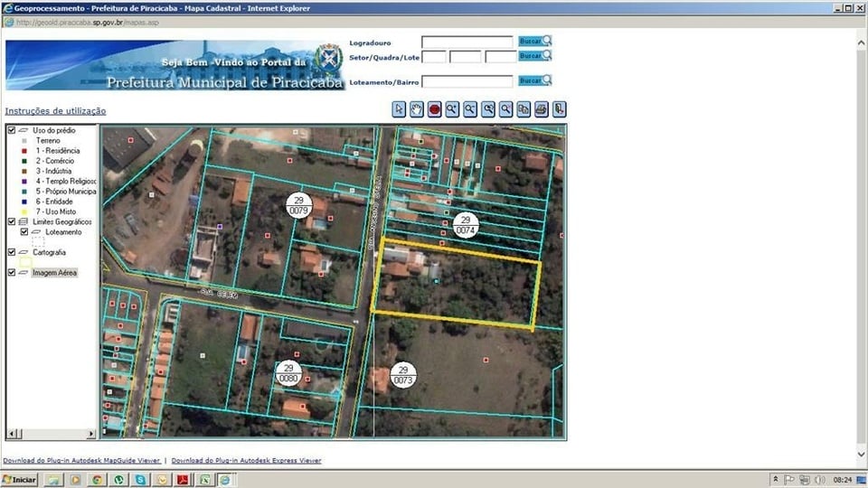Click Buscar button beside Setor/Quadra/Lote
Image resolution: width=868 pixels, height=488 pixels.
point(534,55)
